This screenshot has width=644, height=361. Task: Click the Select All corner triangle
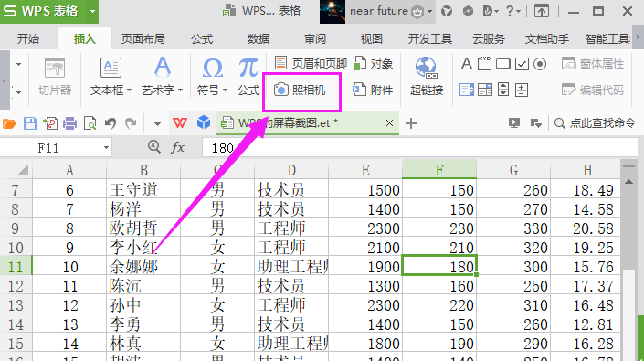point(23,169)
